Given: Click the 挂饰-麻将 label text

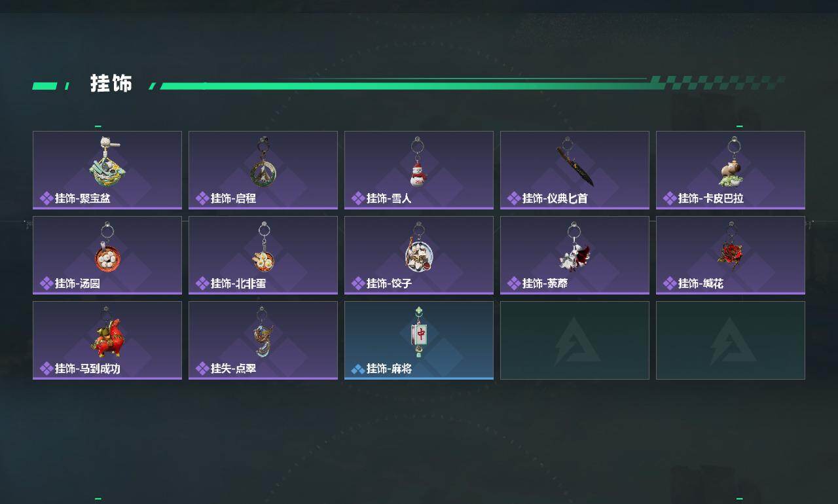Looking at the screenshot, I should 389,369.
